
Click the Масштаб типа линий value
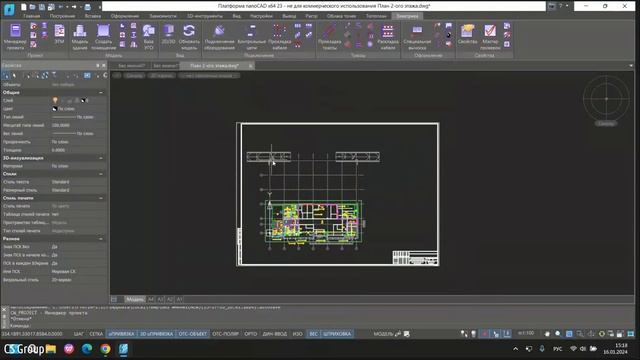(x=78, y=125)
